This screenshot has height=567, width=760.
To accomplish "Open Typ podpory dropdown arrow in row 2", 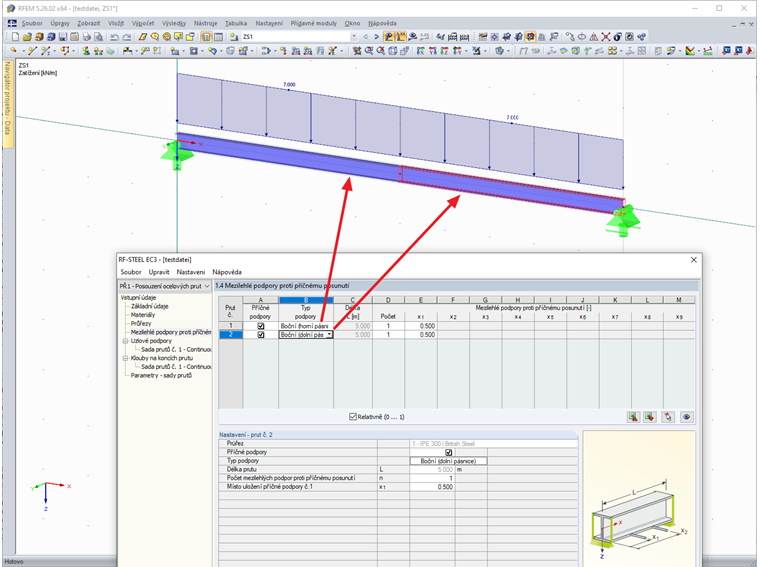I will 329,335.
